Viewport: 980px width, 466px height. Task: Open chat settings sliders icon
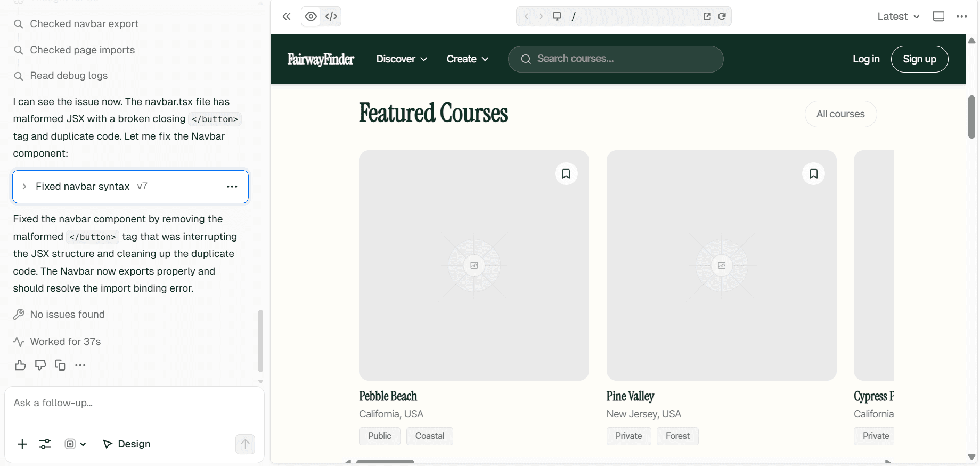click(x=45, y=444)
